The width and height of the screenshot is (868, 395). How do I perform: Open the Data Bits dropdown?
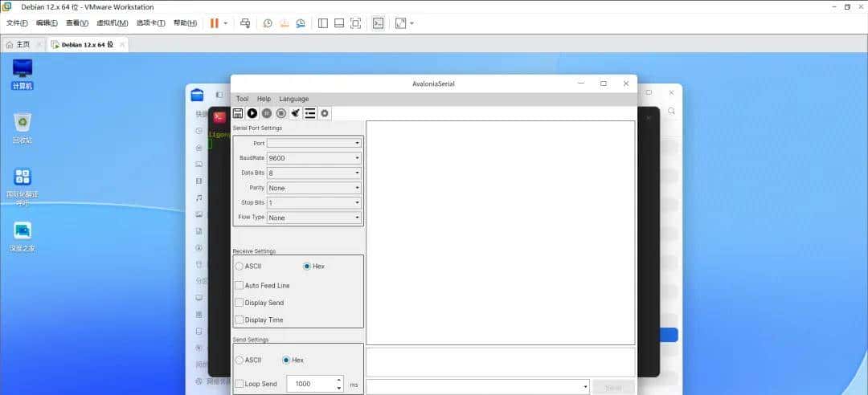click(314, 173)
